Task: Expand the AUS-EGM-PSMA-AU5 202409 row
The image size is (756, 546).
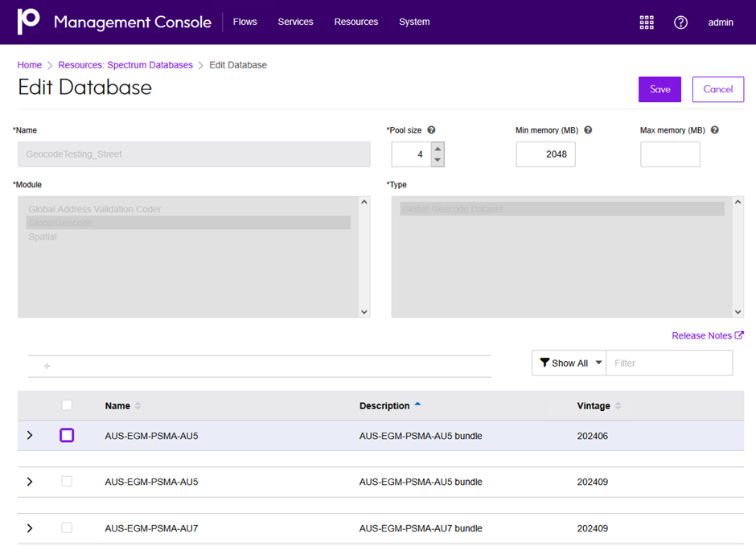Action: pyautogui.click(x=30, y=482)
